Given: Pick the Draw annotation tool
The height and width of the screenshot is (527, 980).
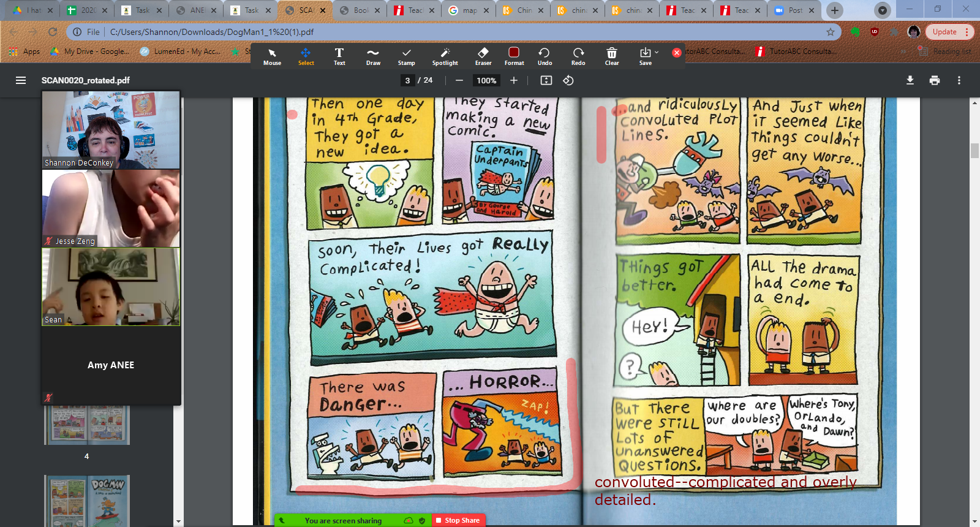Looking at the screenshot, I should 373,56.
